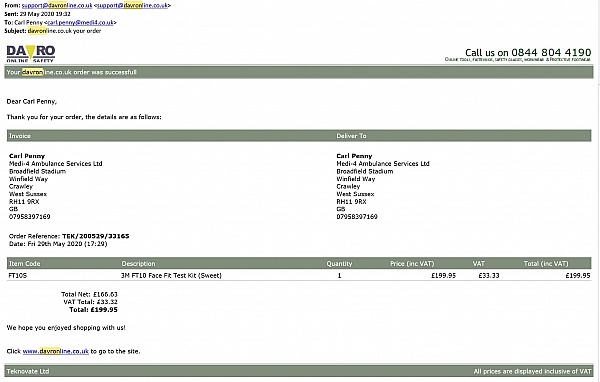Image resolution: width=600 pixels, height=382 pixels.
Task: Click the Item Code column header
Action: tap(24, 264)
